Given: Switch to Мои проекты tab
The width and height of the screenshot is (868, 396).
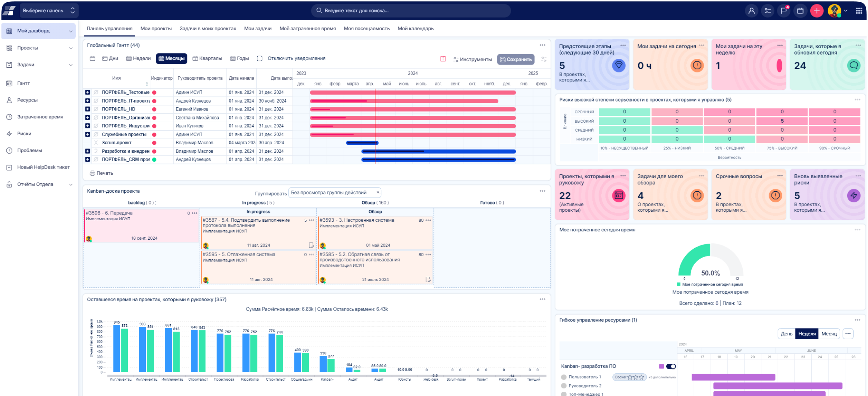Looking at the screenshot, I should click(156, 29).
